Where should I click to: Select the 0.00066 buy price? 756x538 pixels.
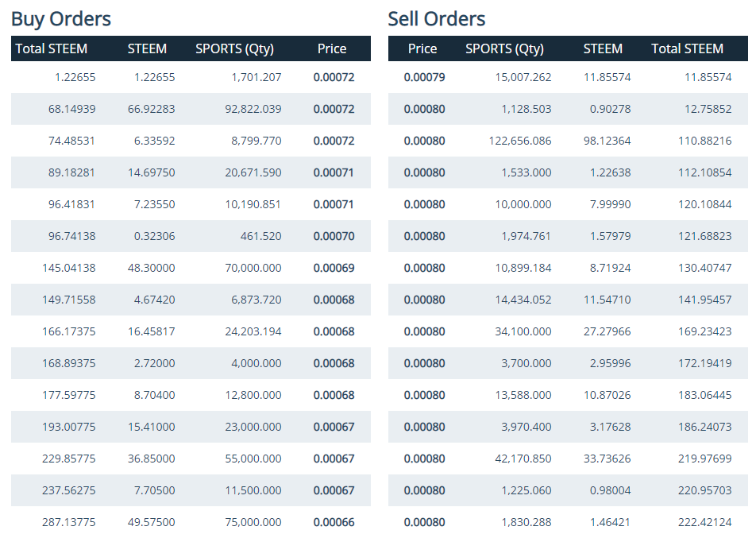click(x=334, y=522)
